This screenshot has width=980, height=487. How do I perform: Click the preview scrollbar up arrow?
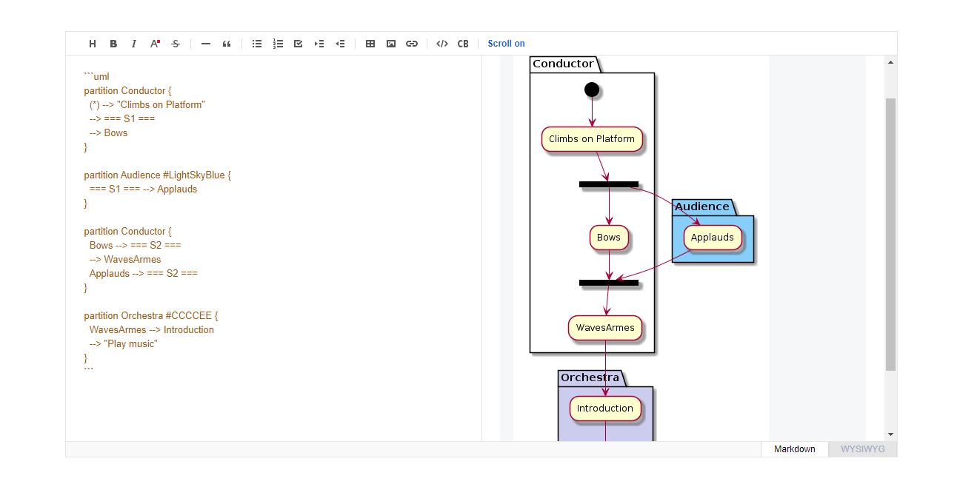890,62
